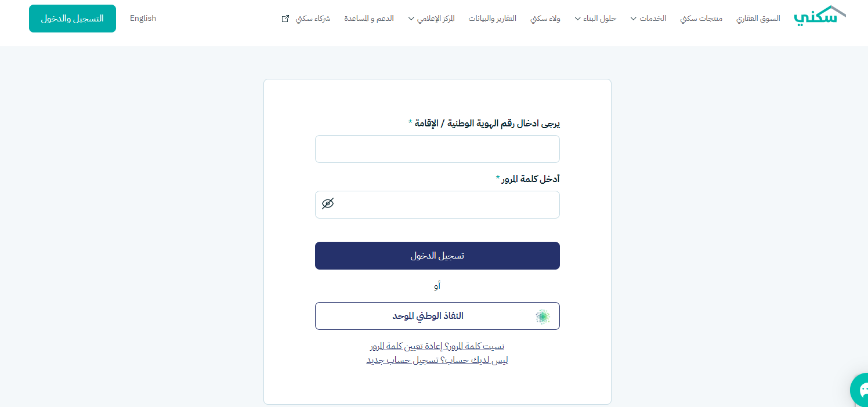Screen dimensions: 868x407
Task: Click the تسجيل الدخول button
Action: [x=437, y=256]
